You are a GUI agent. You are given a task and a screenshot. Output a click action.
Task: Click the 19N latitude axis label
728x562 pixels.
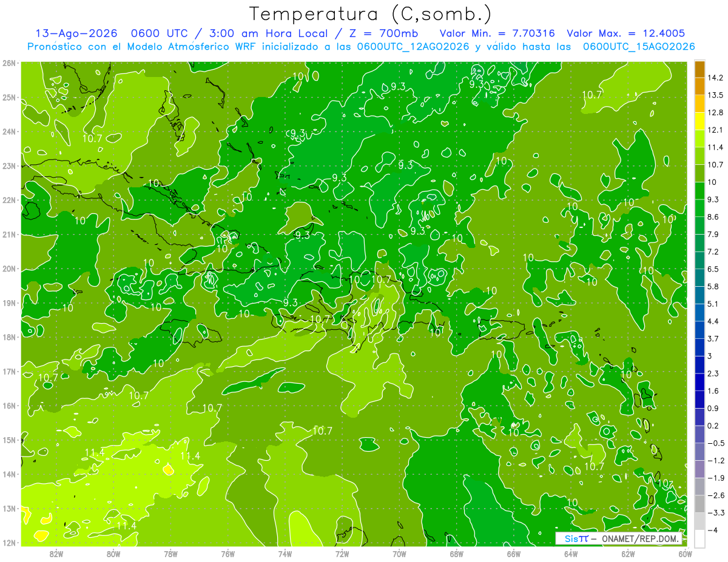(8, 303)
